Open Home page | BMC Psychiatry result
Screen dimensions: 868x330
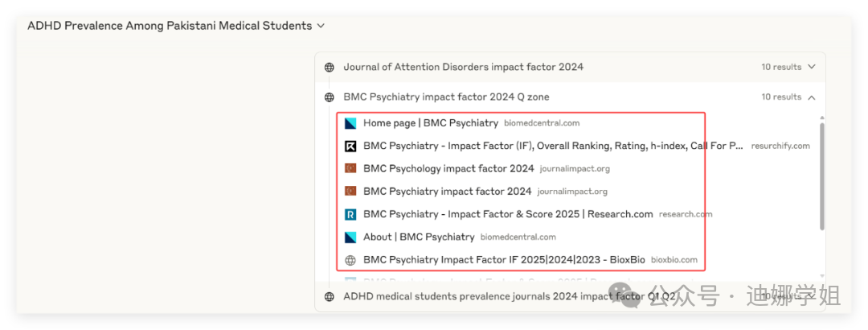coord(431,123)
